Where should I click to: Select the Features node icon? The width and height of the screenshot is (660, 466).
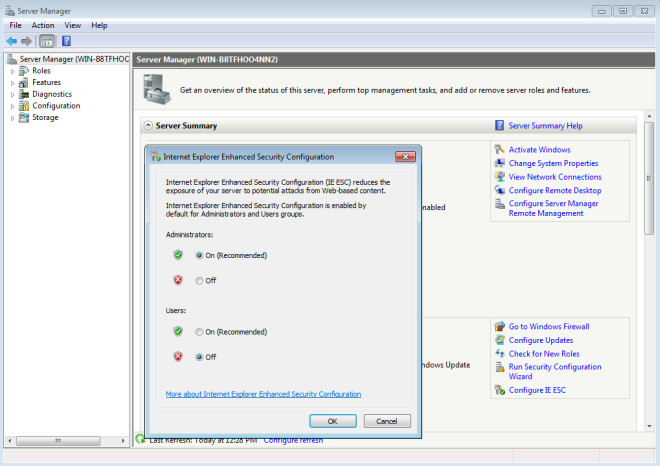(x=24, y=83)
